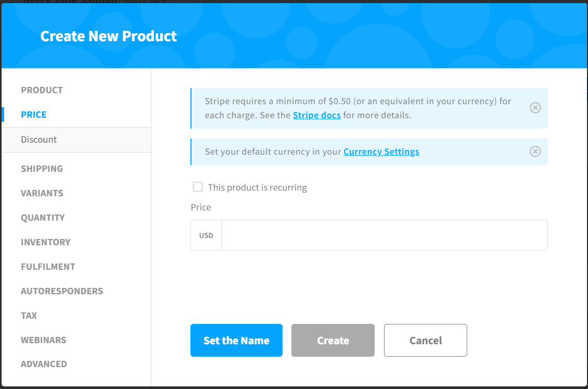Dismiss the default currency notice
Viewport: 588px width, 389px height.
535,152
